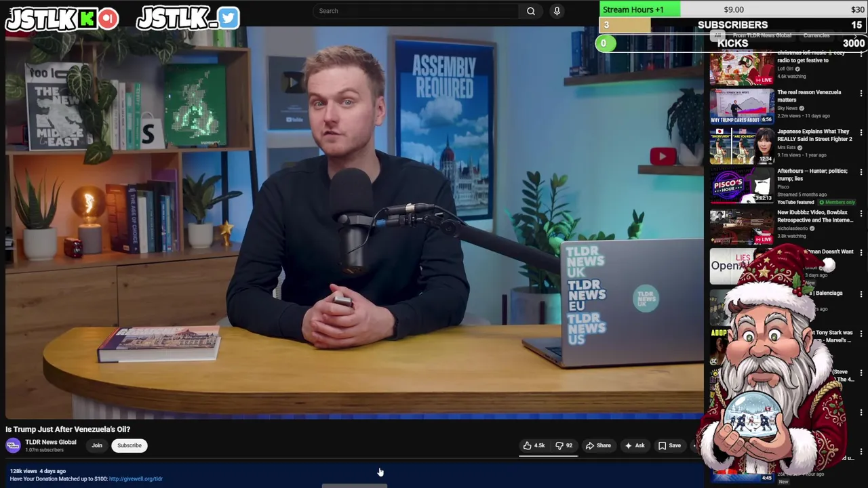
Task: Activate voice search microphone icon
Action: pos(557,11)
